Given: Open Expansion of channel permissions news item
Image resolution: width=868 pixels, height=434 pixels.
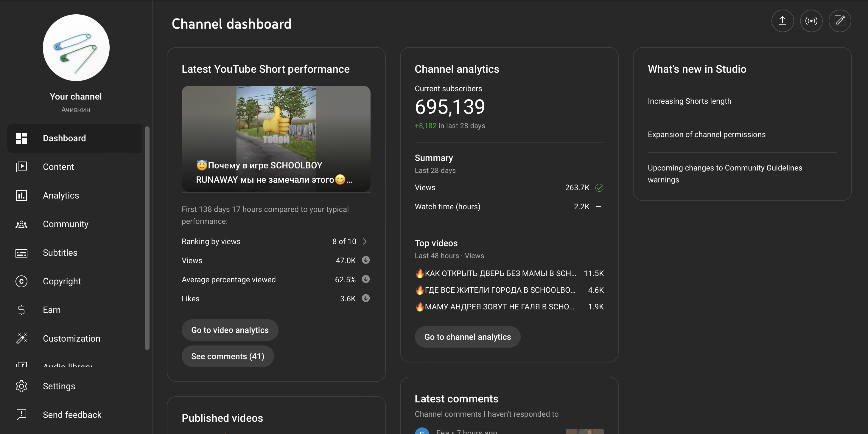Looking at the screenshot, I should click(707, 134).
